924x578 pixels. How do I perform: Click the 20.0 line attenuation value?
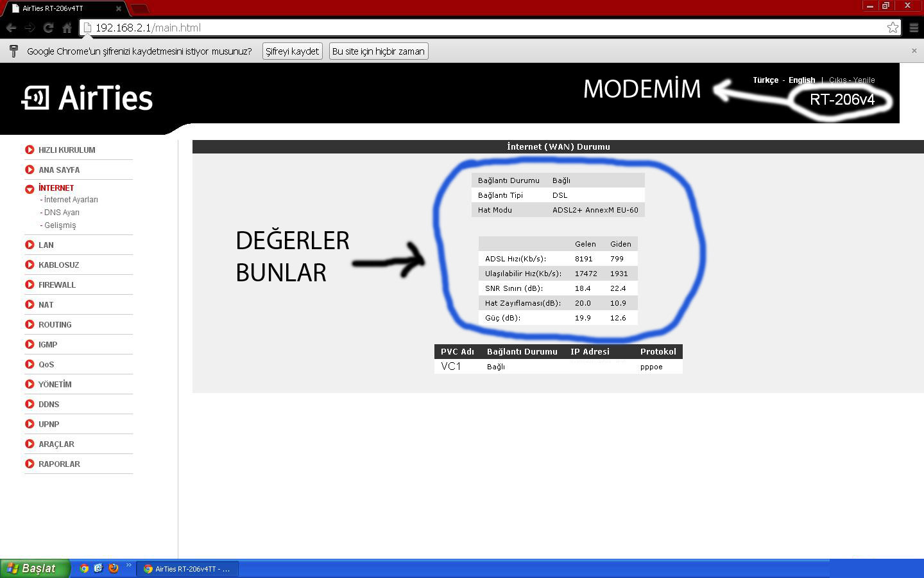[583, 303]
